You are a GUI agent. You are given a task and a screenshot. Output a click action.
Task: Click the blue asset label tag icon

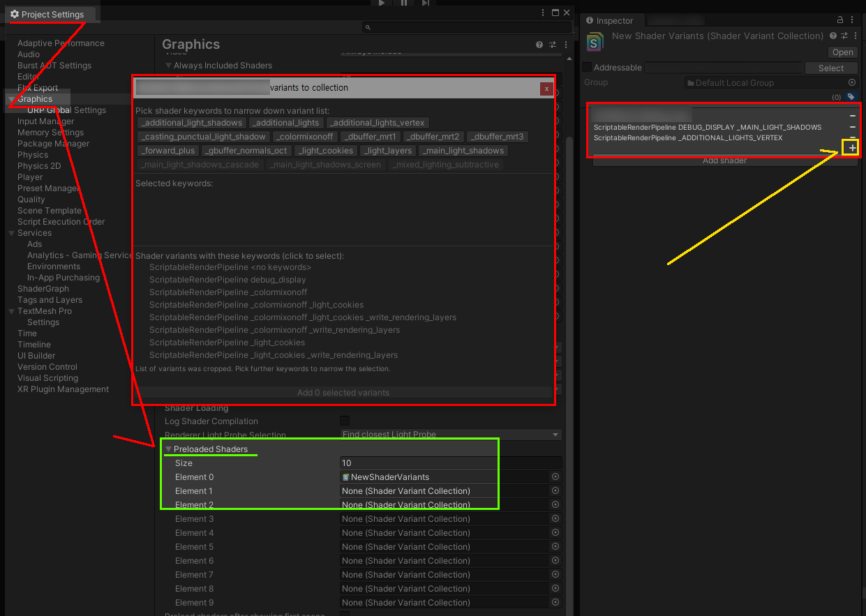point(851,97)
